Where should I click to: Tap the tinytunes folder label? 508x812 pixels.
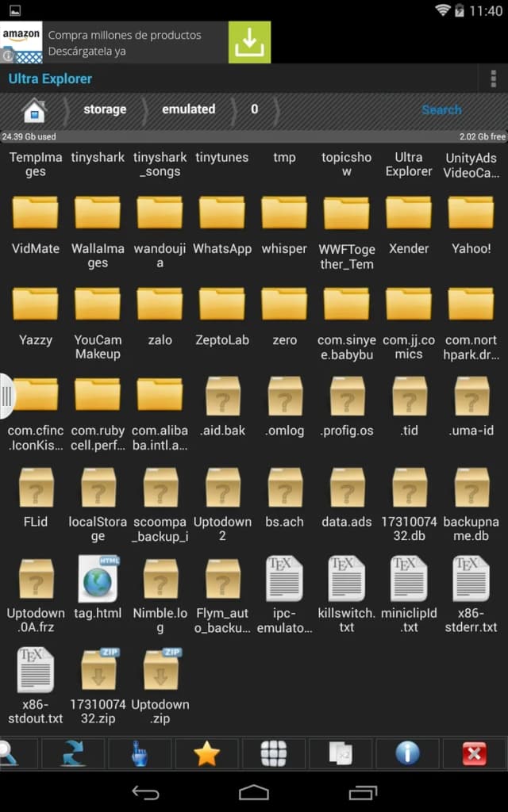click(222, 158)
